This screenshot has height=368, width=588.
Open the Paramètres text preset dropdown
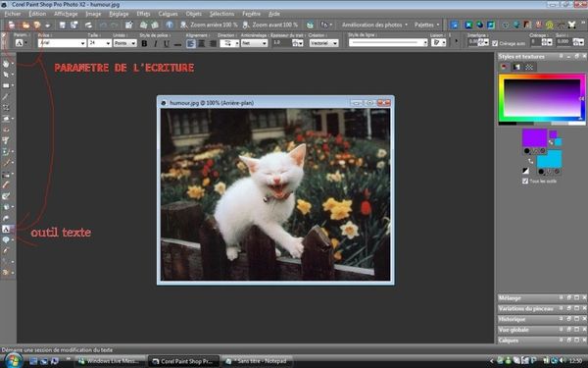[21, 43]
